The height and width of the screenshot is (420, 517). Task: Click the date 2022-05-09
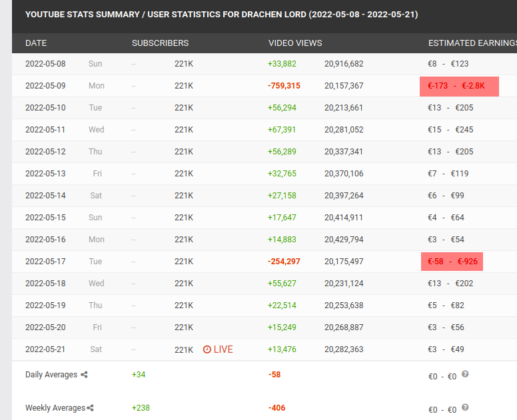click(45, 86)
